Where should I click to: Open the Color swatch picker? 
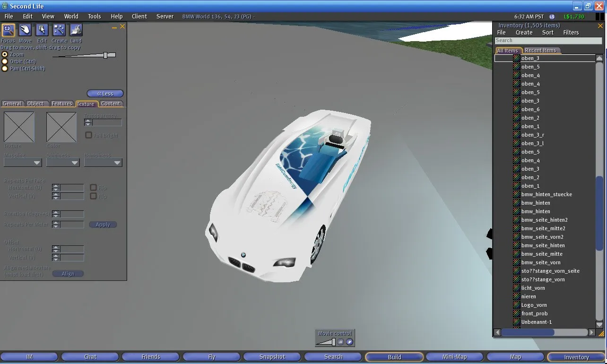[x=61, y=127]
